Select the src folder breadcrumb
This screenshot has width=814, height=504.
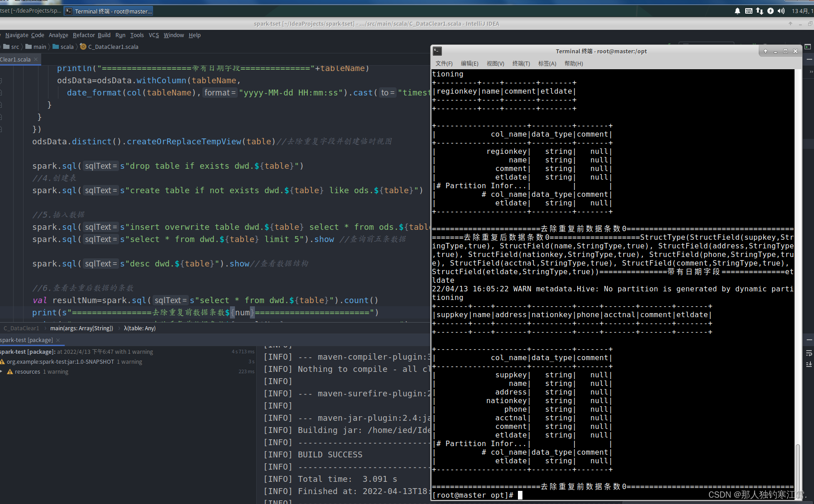(x=11, y=47)
